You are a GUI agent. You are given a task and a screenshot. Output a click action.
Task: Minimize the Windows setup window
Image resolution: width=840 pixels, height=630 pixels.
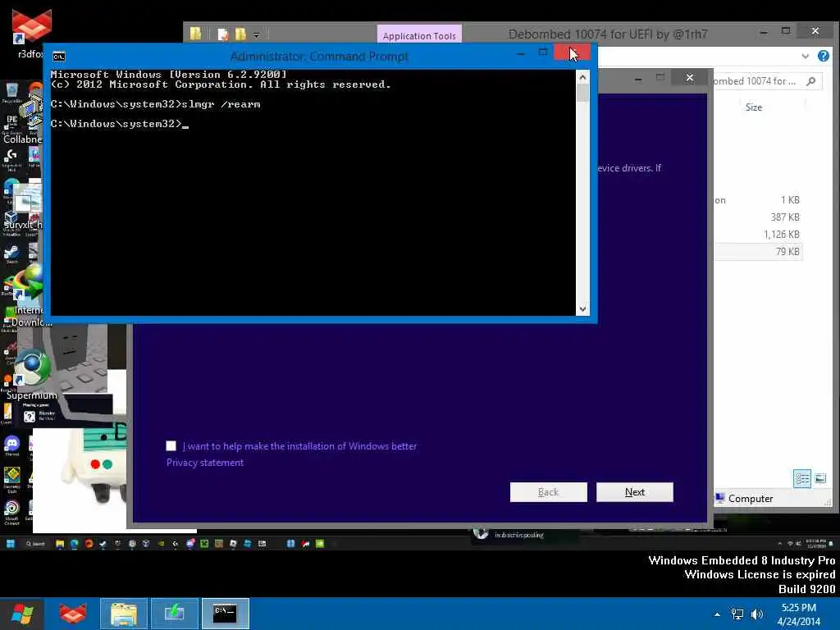tap(638, 80)
